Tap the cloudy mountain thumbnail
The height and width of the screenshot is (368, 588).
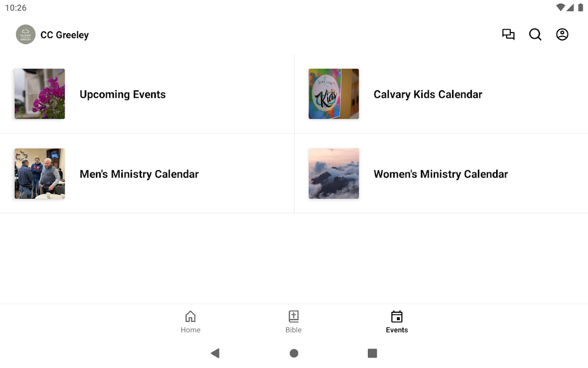[x=334, y=173]
